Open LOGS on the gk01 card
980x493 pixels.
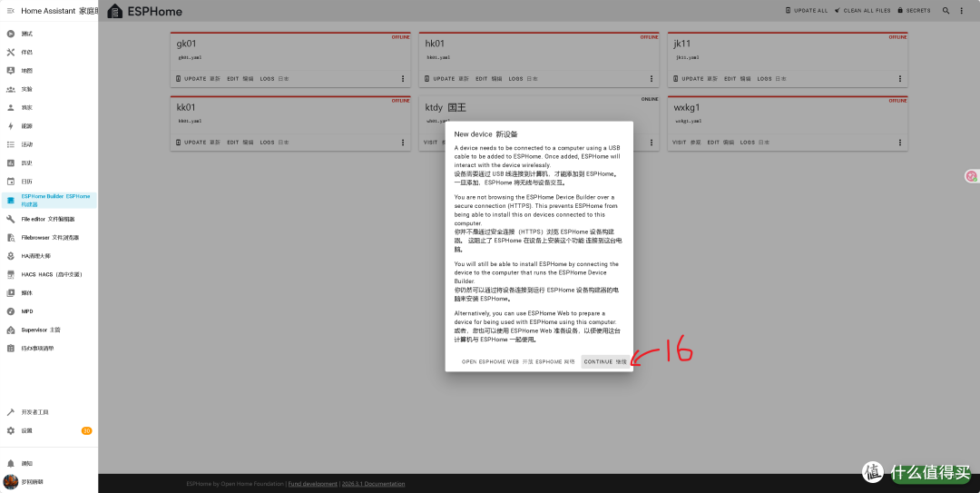point(274,79)
